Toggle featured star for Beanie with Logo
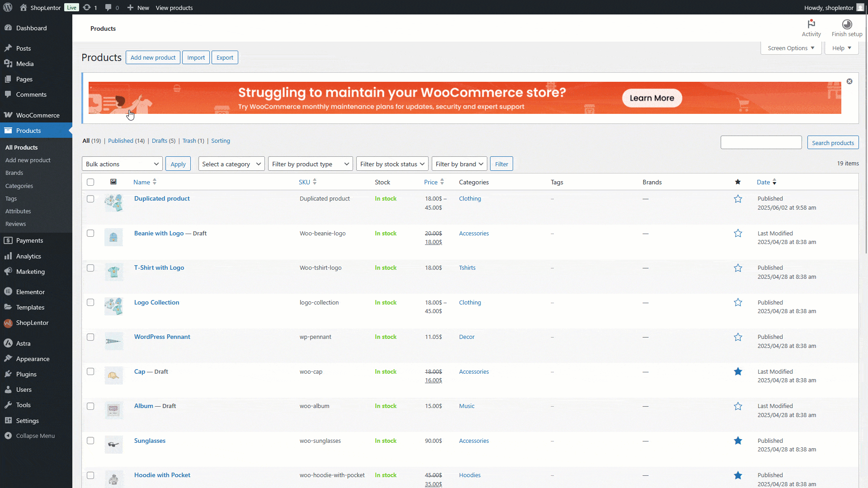Screen dimensions: 868x488 click(x=738, y=233)
